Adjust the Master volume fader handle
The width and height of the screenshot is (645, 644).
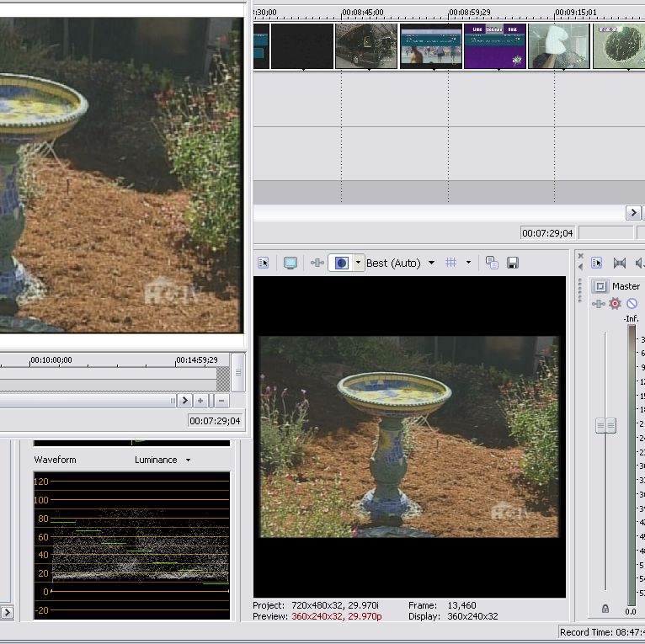click(605, 425)
